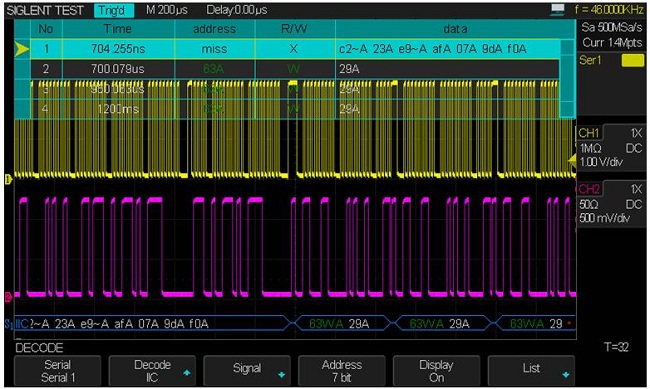
Task: Select the CH1 channel label
Action: tap(588, 133)
